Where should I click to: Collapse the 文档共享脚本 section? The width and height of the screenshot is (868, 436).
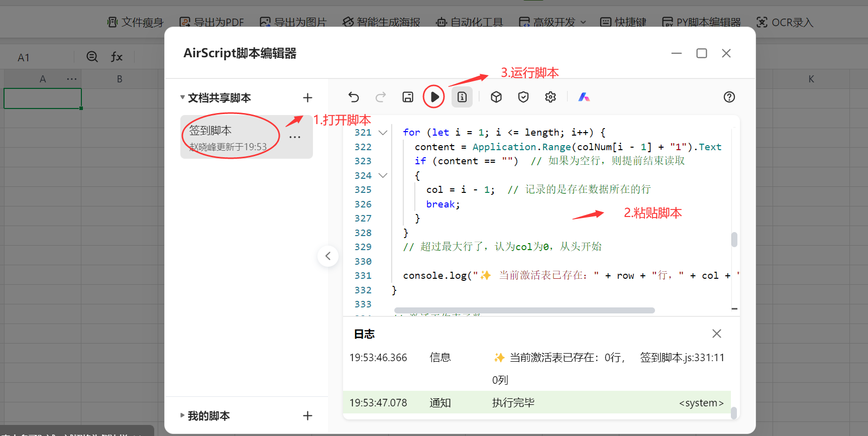pos(183,97)
